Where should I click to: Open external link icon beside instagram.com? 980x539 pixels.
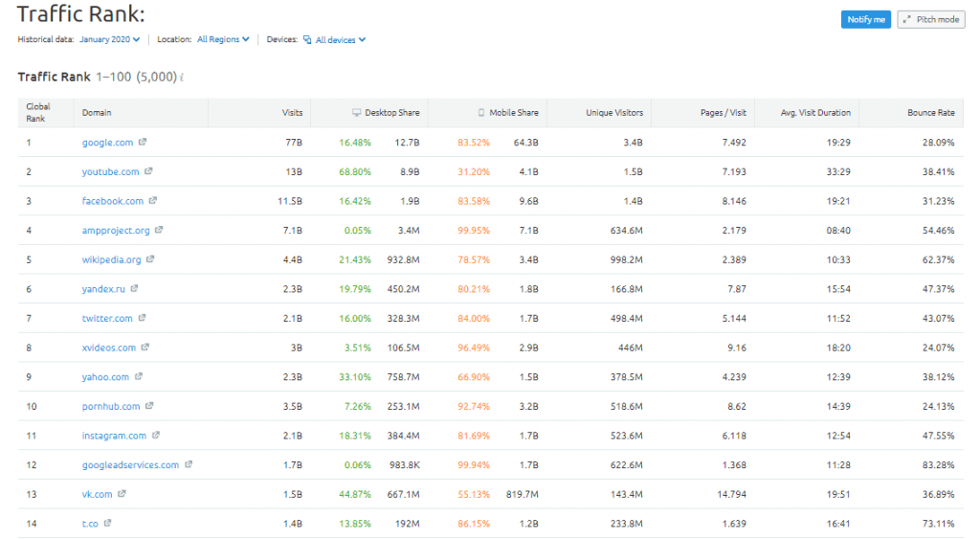point(156,436)
